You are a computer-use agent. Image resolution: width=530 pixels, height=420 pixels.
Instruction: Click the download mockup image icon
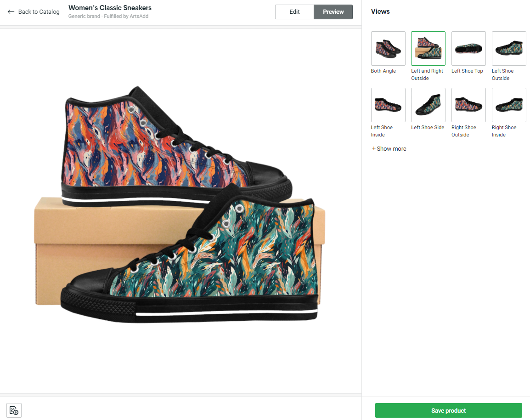[14, 410]
